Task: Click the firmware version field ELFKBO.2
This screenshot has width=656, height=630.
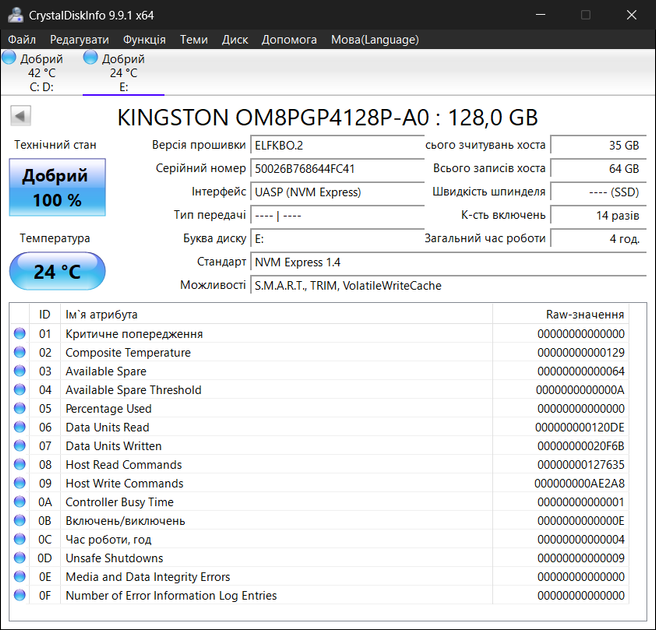Action: 337,146
